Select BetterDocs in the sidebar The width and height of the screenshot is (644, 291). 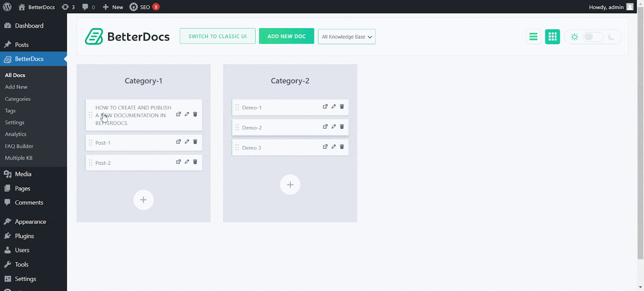(x=33, y=59)
